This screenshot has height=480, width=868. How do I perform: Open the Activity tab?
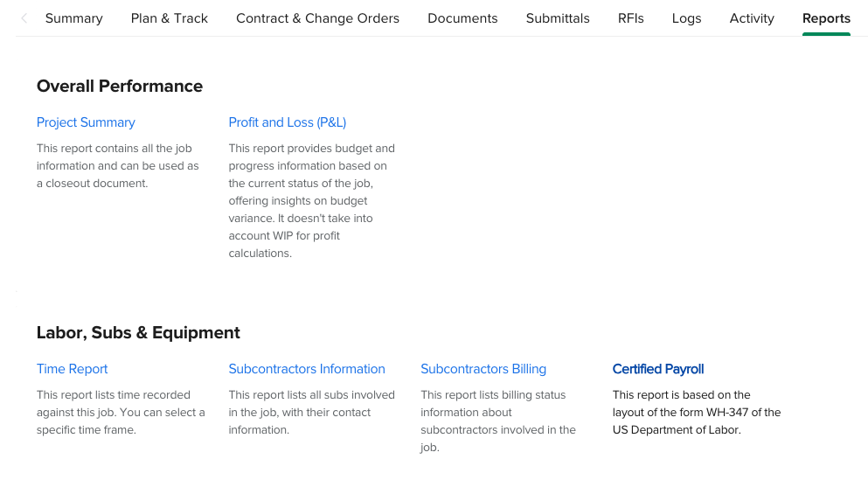click(x=752, y=18)
